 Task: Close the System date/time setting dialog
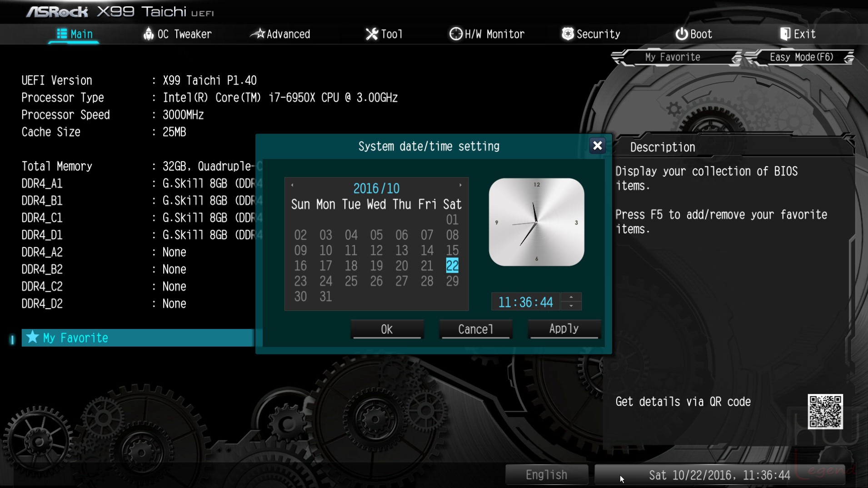(x=597, y=146)
